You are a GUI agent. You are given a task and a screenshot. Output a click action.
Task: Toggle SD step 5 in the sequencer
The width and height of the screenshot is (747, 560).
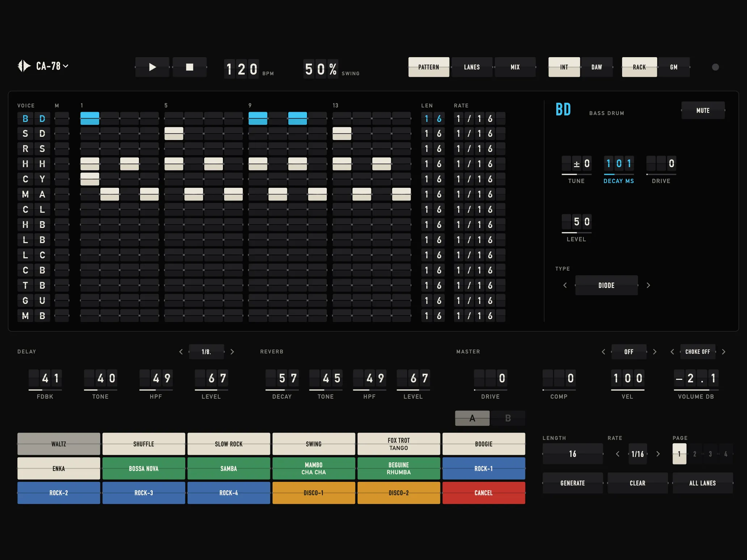[174, 133]
